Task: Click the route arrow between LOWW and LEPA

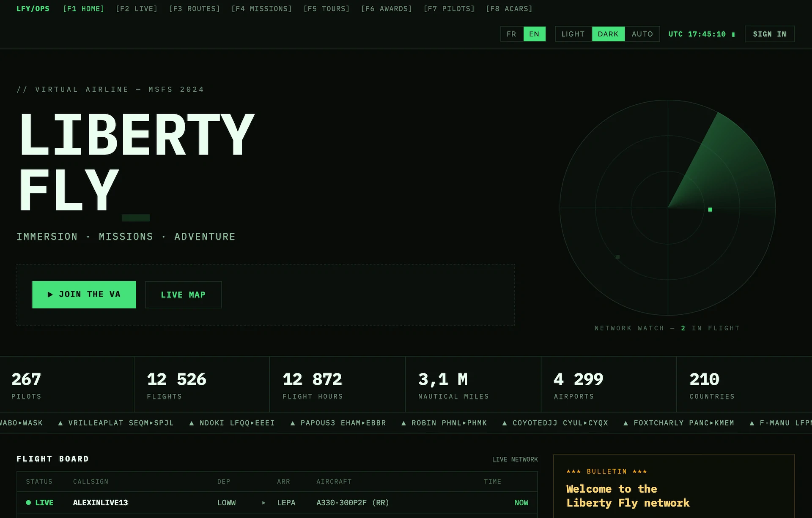Action: pos(263,503)
